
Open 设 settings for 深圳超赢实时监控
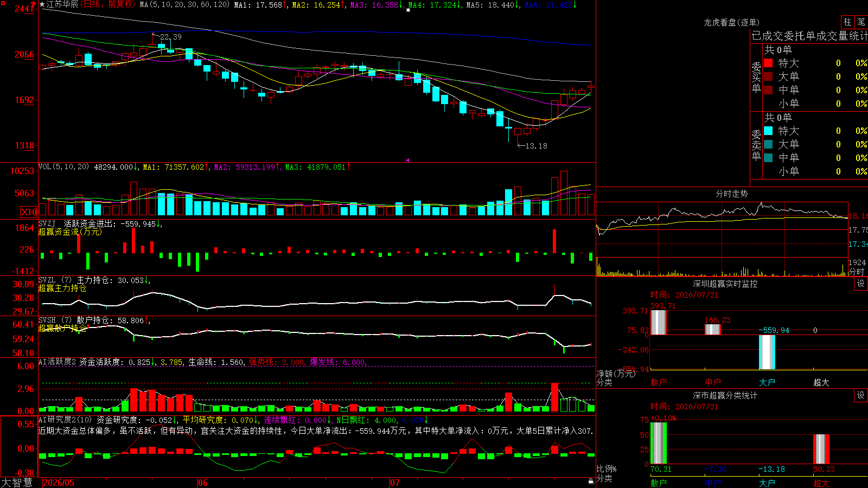point(861,284)
